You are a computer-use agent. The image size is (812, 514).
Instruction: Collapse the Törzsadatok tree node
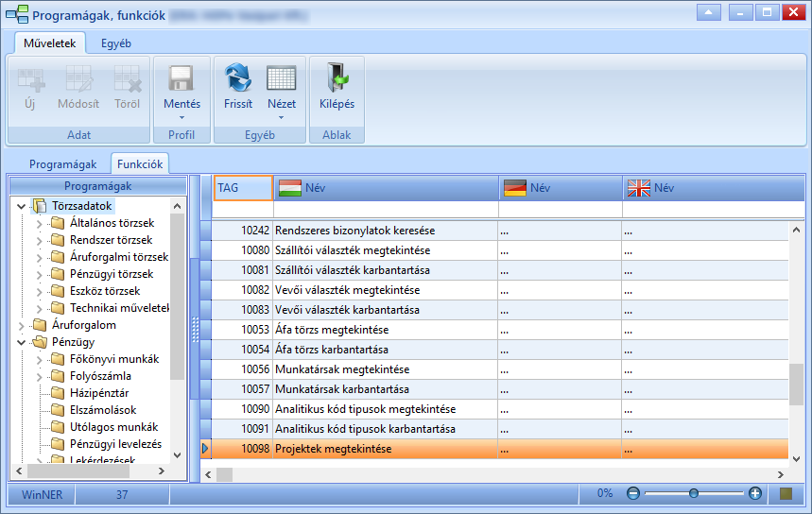(x=21, y=206)
